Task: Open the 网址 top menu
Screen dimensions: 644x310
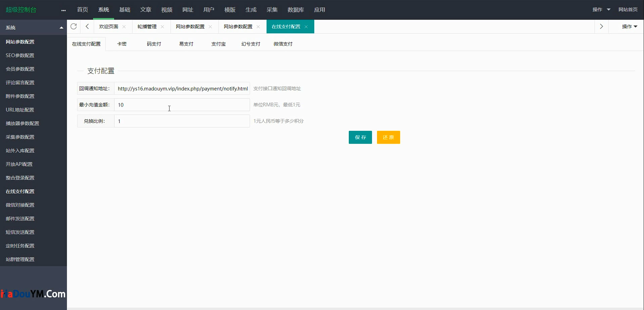Action: (188, 10)
